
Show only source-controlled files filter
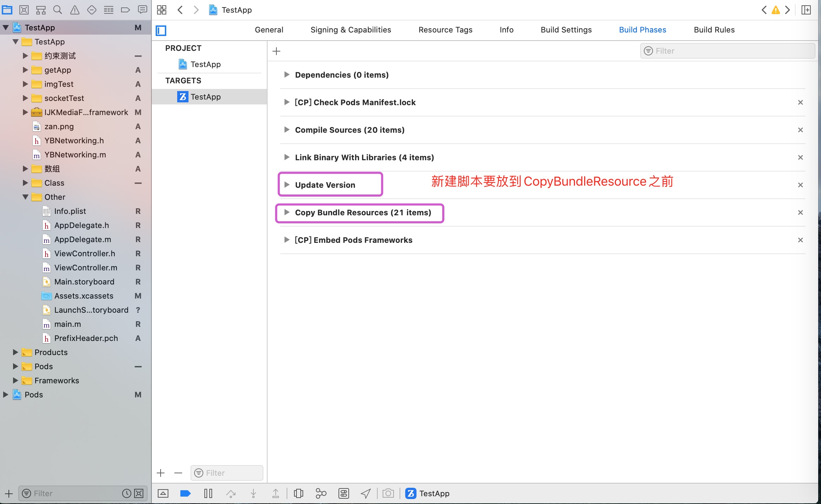click(x=139, y=493)
